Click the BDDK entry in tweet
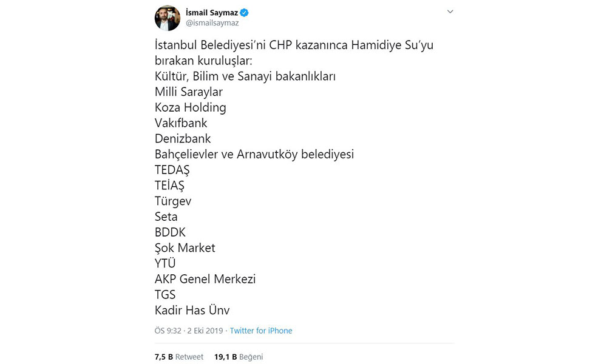 tap(171, 232)
